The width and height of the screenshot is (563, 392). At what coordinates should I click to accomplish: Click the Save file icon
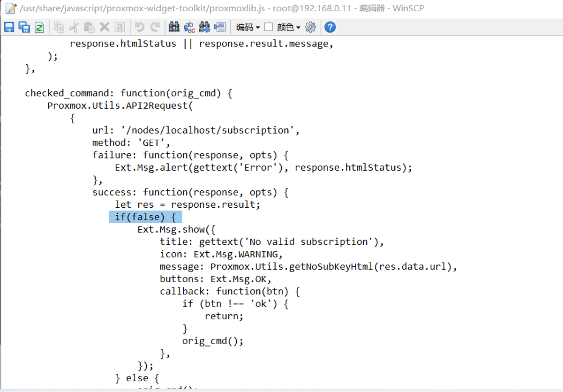(9, 27)
